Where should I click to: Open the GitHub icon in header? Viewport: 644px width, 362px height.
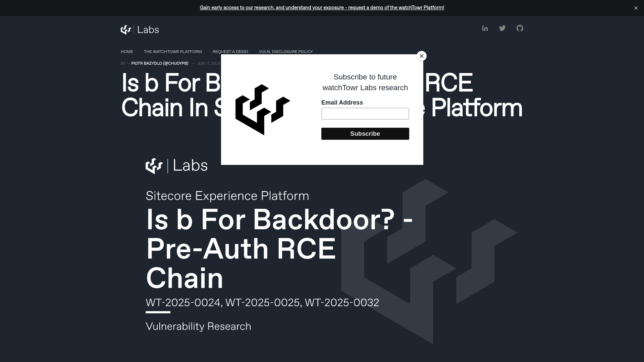520,28
